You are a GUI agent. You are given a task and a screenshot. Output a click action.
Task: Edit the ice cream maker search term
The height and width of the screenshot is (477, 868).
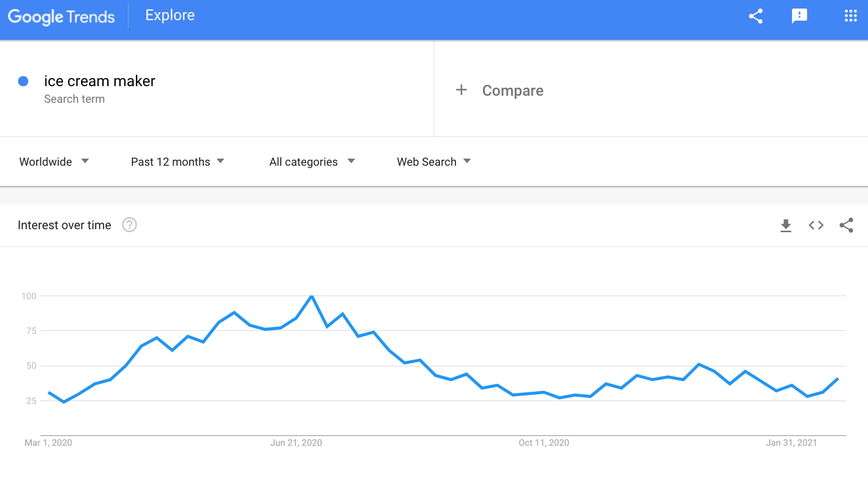pyautogui.click(x=100, y=81)
